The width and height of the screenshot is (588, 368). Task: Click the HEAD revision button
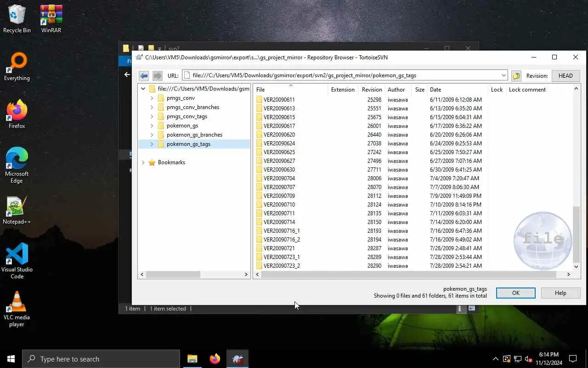point(565,76)
